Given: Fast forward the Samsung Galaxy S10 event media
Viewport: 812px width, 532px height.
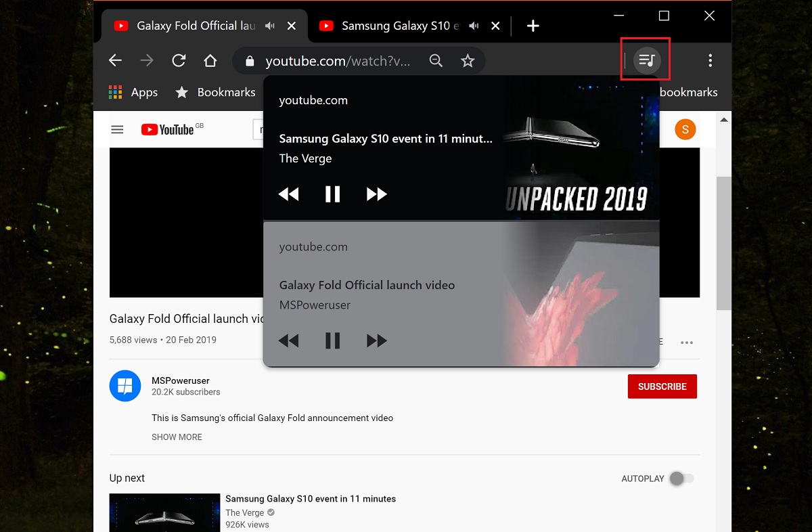Looking at the screenshot, I should (x=376, y=194).
